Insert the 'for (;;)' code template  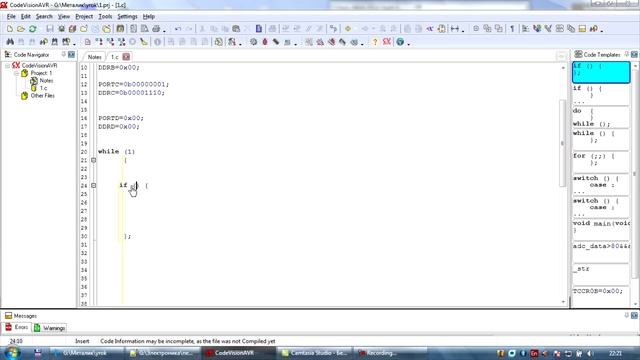point(601,162)
